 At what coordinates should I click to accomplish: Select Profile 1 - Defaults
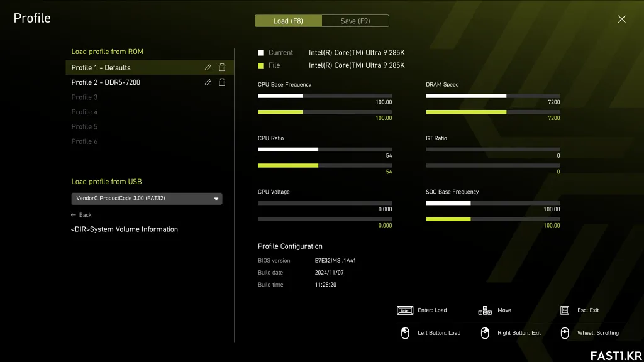pos(150,67)
